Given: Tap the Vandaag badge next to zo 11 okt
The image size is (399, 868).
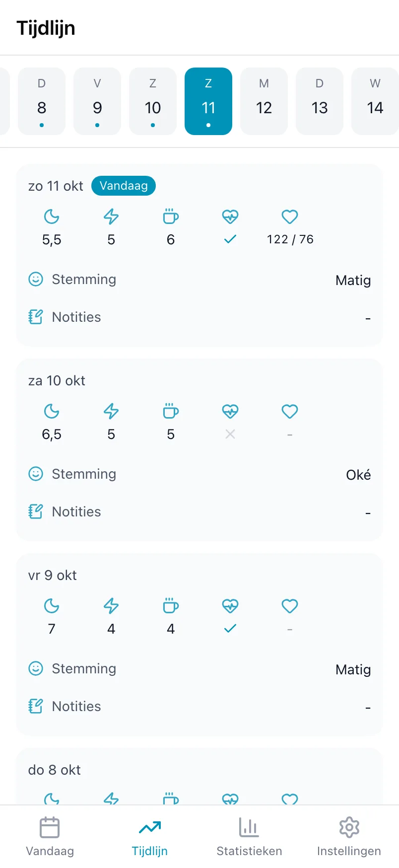Looking at the screenshot, I should pyautogui.click(x=124, y=186).
